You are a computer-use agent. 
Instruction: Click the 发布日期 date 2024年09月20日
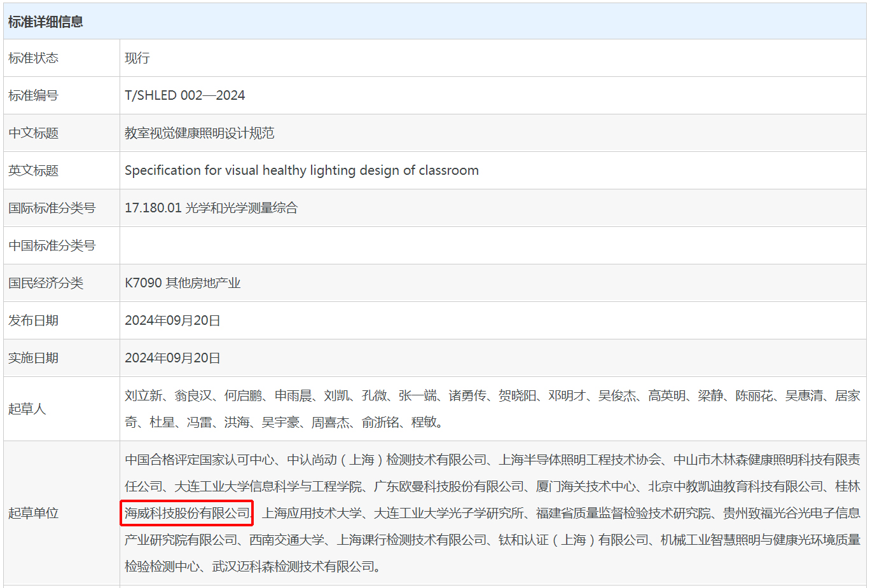172,320
